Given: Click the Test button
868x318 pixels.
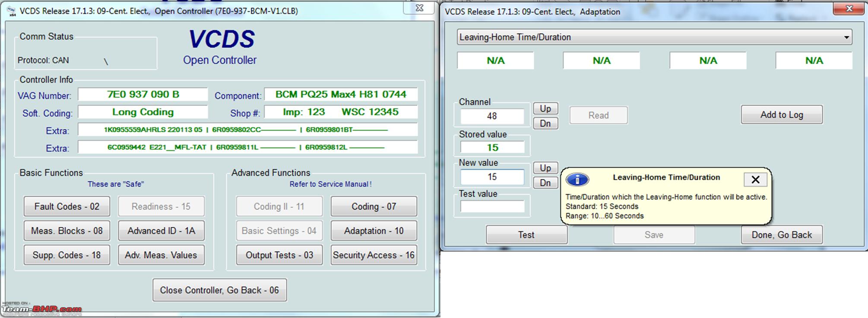Looking at the screenshot, I should (526, 235).
